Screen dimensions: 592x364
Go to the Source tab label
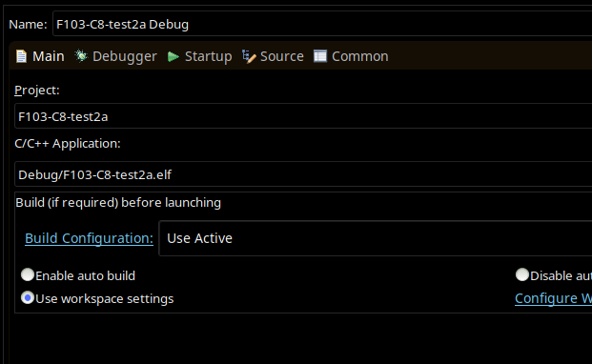tap(281, 56)
